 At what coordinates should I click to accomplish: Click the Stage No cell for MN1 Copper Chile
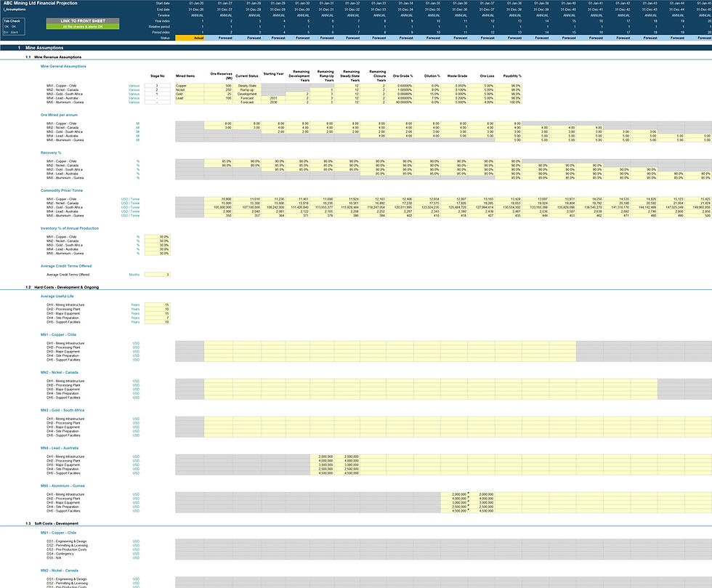[x=157, y=86]
